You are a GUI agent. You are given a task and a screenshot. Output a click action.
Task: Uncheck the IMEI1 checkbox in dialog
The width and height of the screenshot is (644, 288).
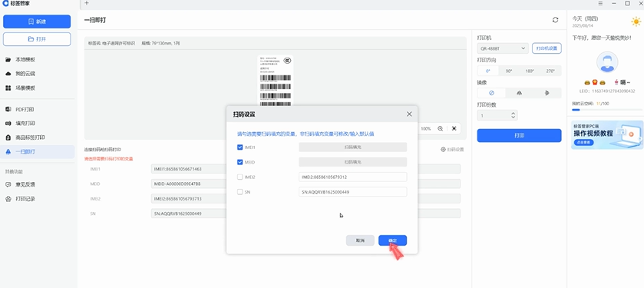[239, 147]
